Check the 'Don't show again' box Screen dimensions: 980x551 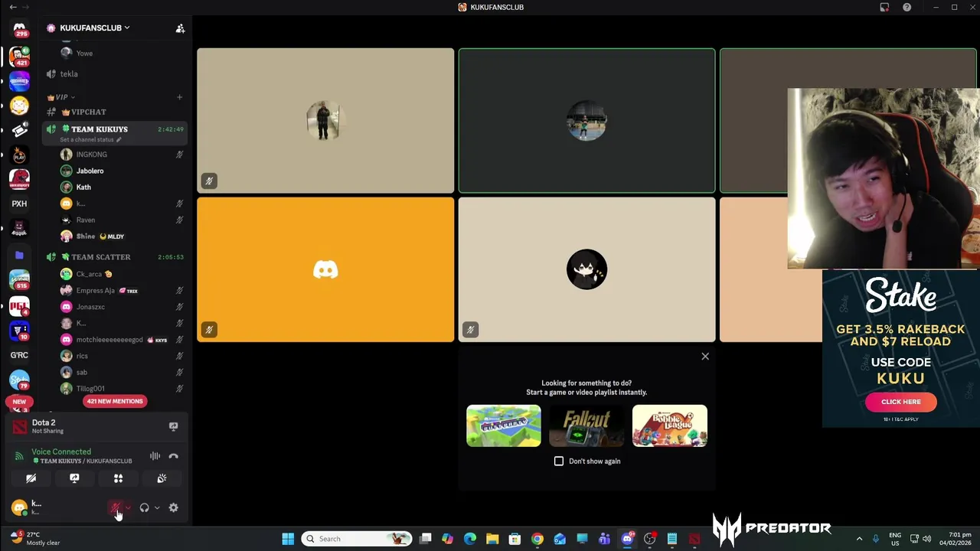559,461
